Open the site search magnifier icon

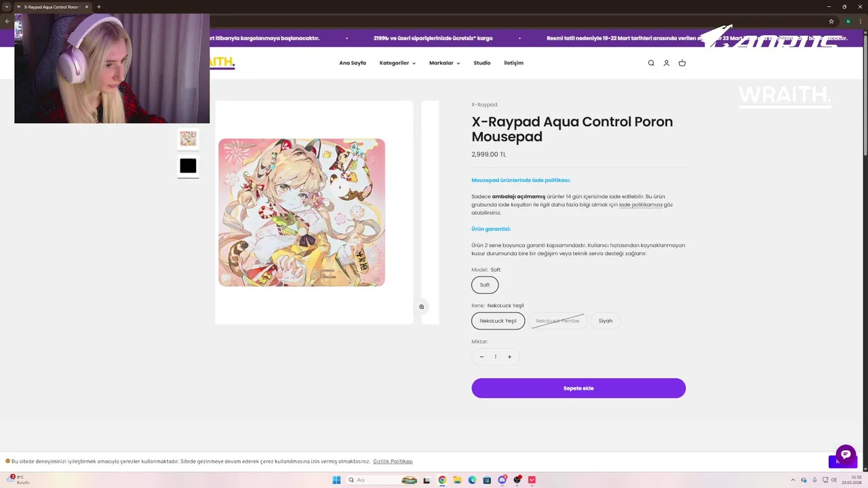tap(651, 63)
